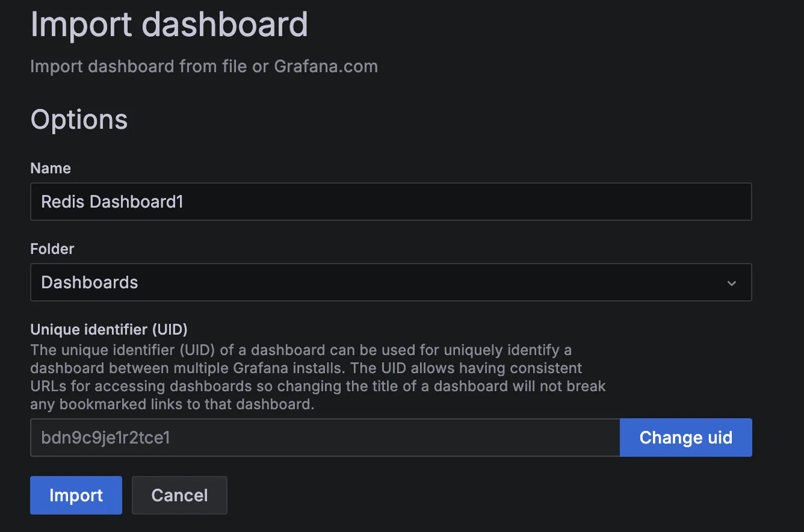Click the Folder field label
This screenshot has width=804, height=532.
click(x=52, y=249)
